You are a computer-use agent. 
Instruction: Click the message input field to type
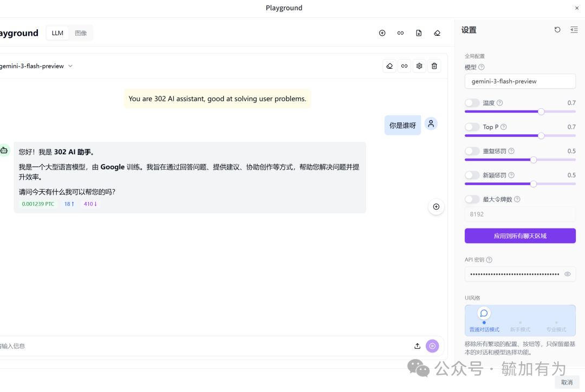tap(190, 345)
